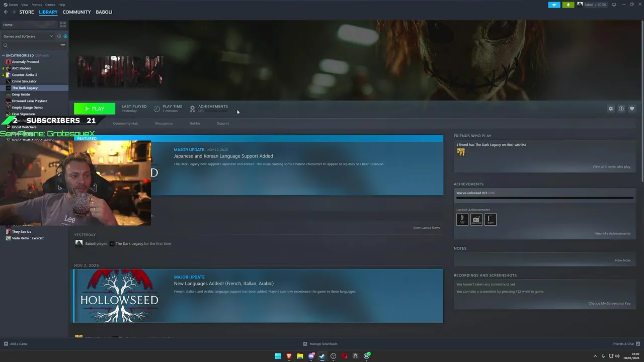644x362 pixels.
Task: Switch to the COMMUNITY tab
Action: pos(76,12)
